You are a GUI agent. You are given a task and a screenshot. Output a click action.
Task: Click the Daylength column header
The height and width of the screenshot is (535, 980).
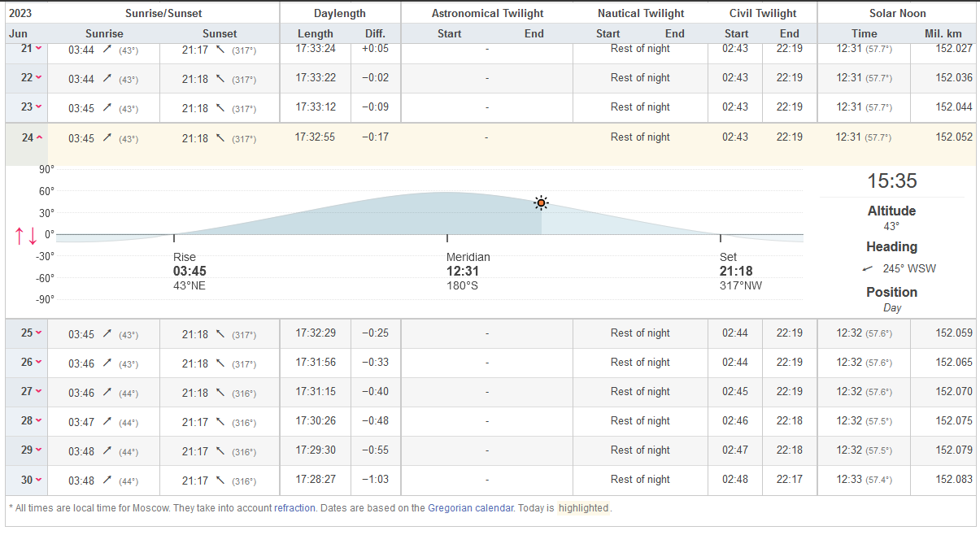339,13
